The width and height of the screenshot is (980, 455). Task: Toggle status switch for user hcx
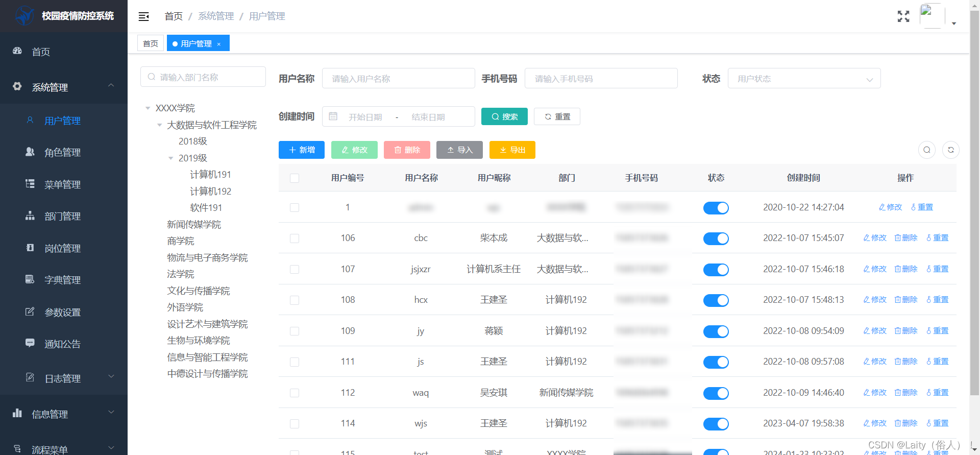pos(716,300)
